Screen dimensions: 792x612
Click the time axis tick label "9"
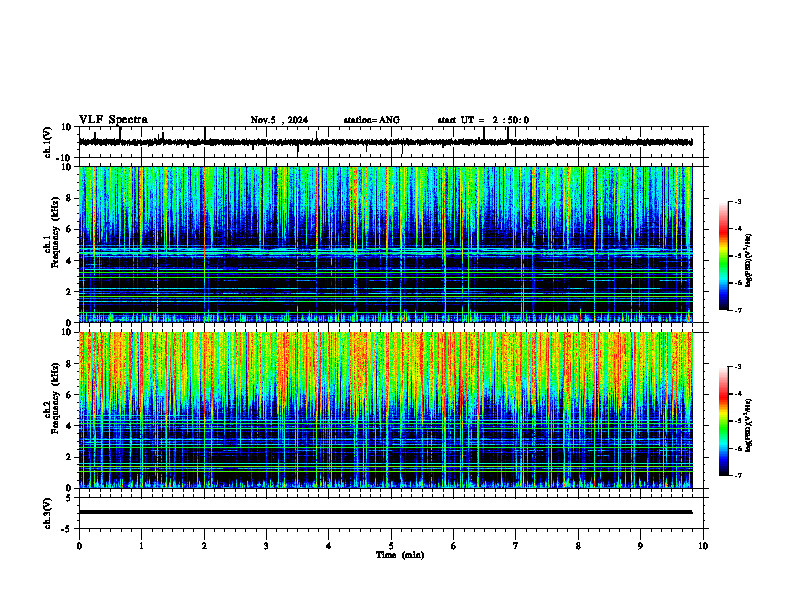coord(640,546)
